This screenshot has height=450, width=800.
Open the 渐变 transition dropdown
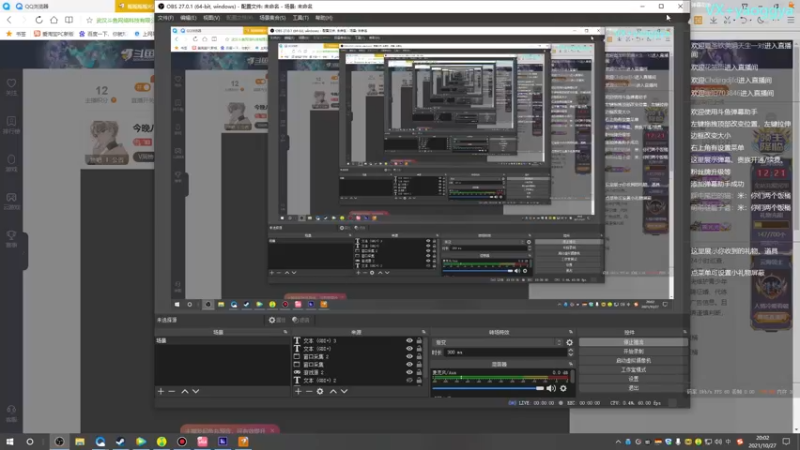pyautogui.click(x=497, y=343)
